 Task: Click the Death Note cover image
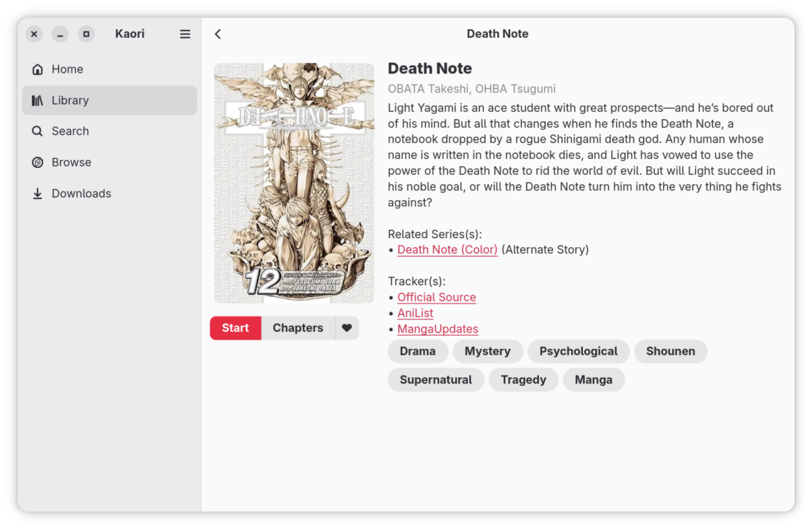pos(294,183)
